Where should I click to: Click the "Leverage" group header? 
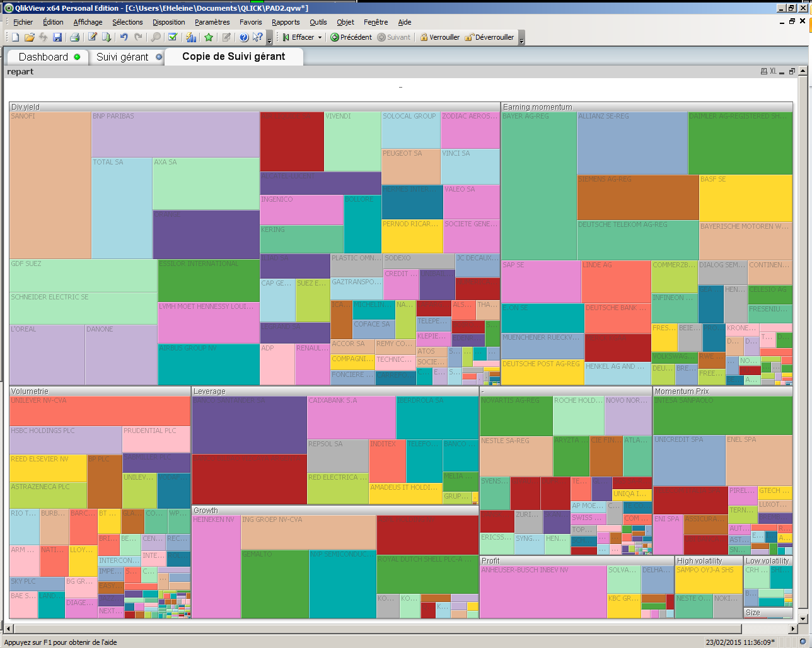pyautogui.click(x=335, y=391)
